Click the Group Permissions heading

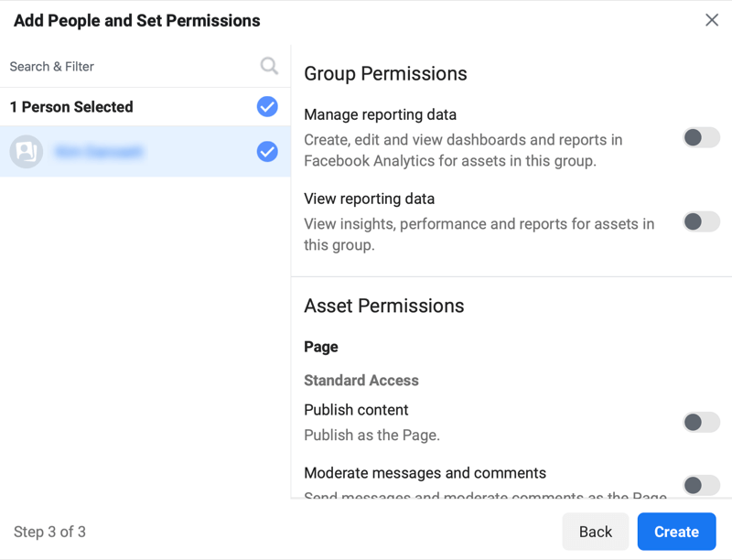[385, 74]
